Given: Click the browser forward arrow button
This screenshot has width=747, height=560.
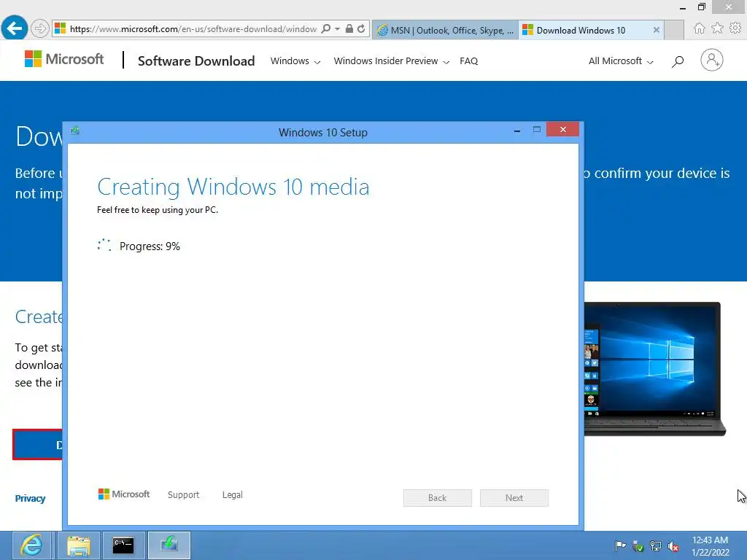Looking at the screenshot, I should coord(40,28).
